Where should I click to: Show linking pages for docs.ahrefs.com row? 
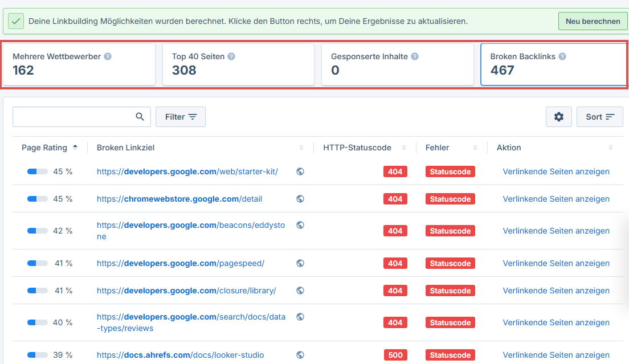556,355
